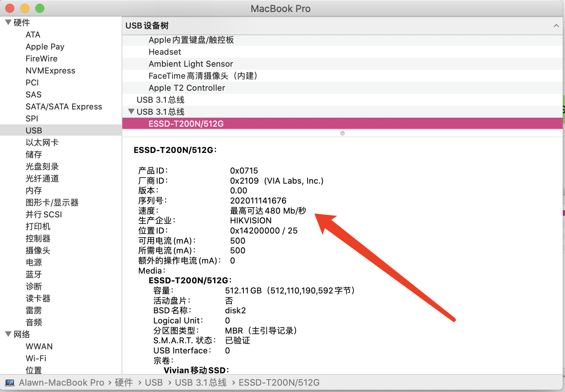This screenshot has height=392, width=565.
Task: Click Alawn-MacBook Pro in the path bar
Action: 61,383
